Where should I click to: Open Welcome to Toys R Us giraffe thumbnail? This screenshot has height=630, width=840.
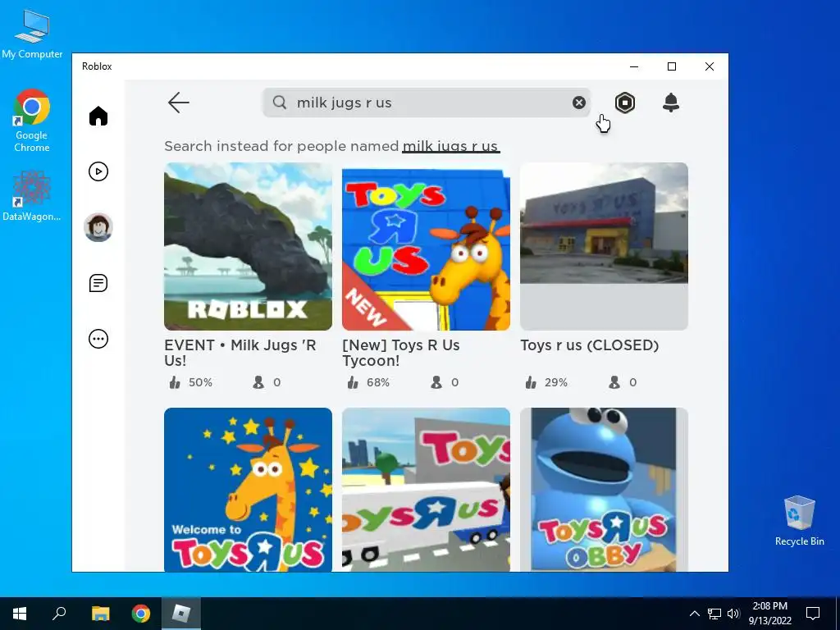pos(248,490)
